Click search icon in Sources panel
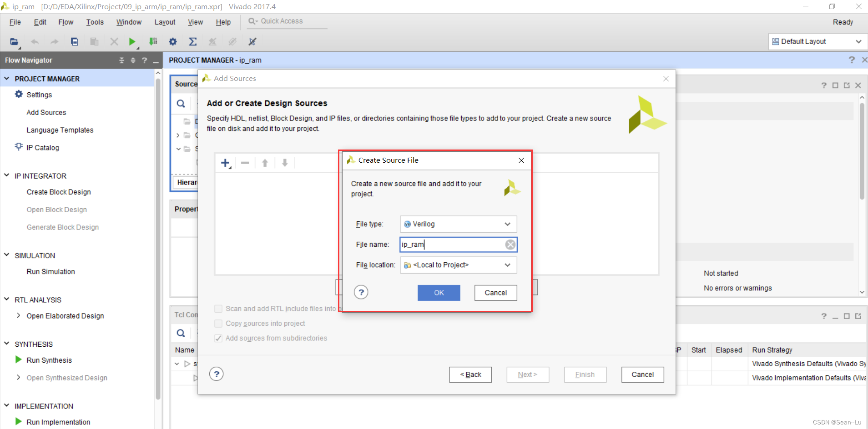 click(181, 104)
